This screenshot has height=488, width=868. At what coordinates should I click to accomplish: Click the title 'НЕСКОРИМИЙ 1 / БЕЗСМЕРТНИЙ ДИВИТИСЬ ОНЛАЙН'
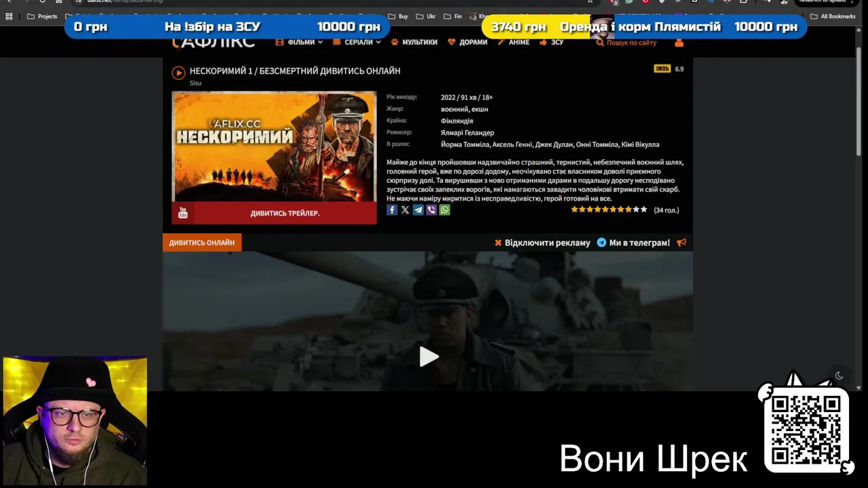tap(295, 70)
